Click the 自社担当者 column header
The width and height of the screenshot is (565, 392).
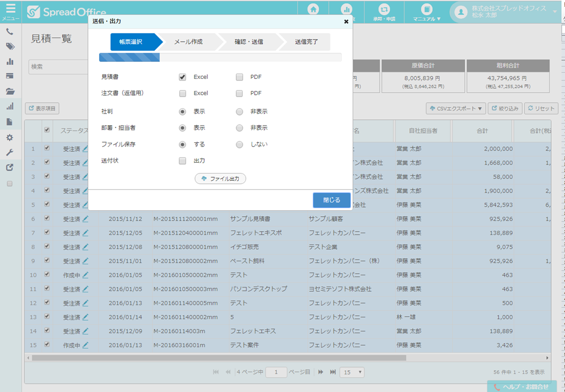423,131
